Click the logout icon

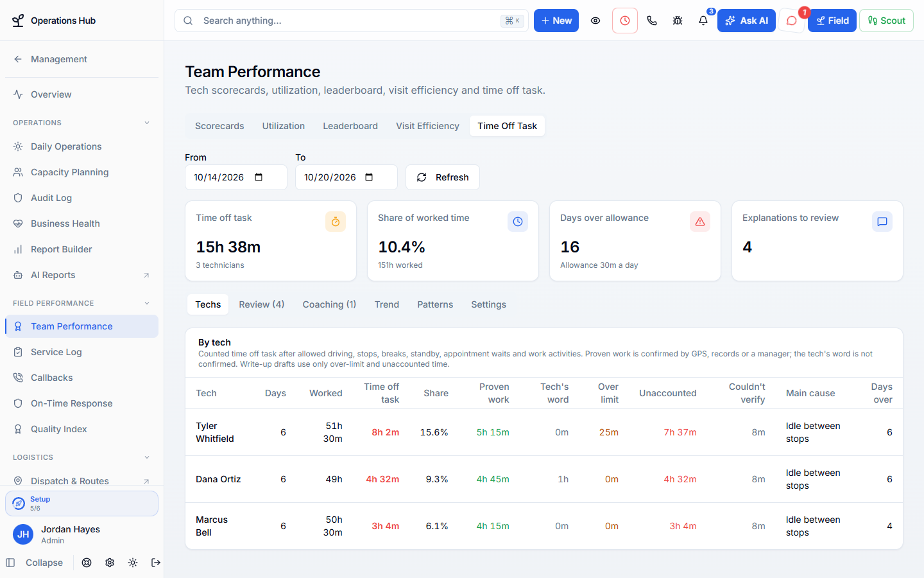(x=156, y=563)
